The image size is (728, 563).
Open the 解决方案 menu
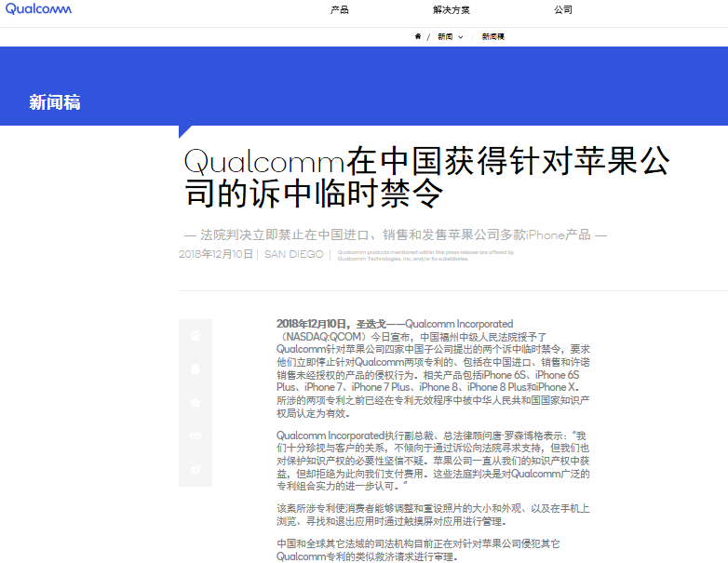pos(452,9)
